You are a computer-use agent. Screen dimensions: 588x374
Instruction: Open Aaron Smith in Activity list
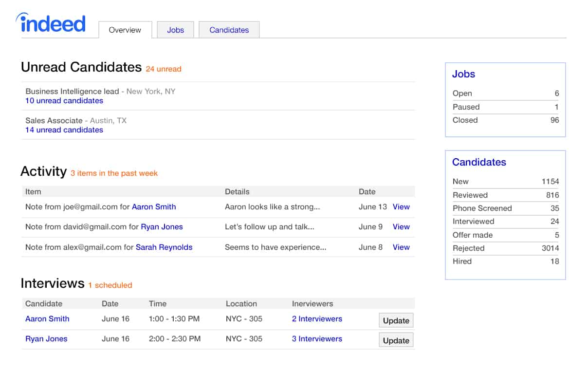coord(154,207)
